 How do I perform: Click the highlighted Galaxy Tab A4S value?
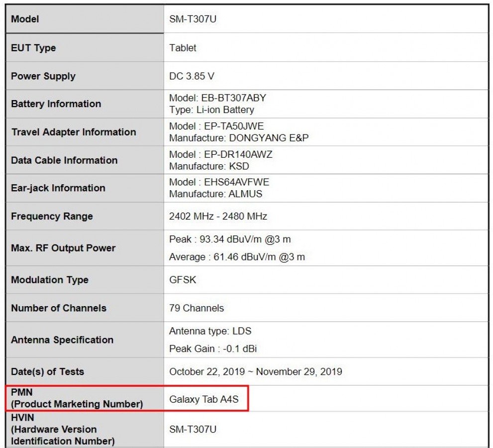(x=205, y=399)
